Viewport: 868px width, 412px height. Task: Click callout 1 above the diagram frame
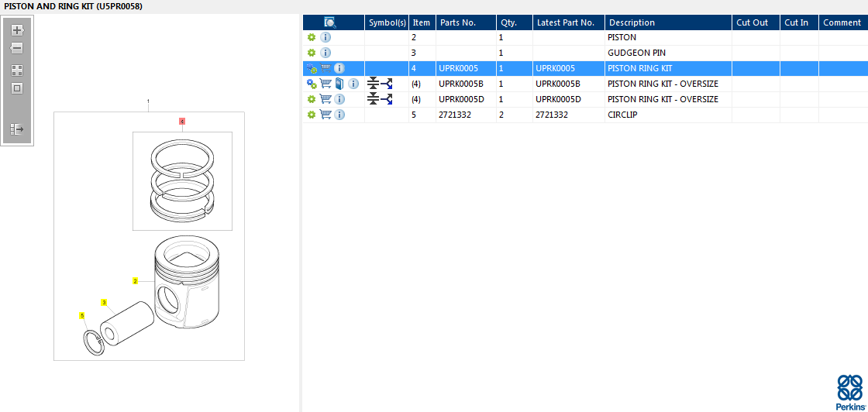click(x=148, y=101)
